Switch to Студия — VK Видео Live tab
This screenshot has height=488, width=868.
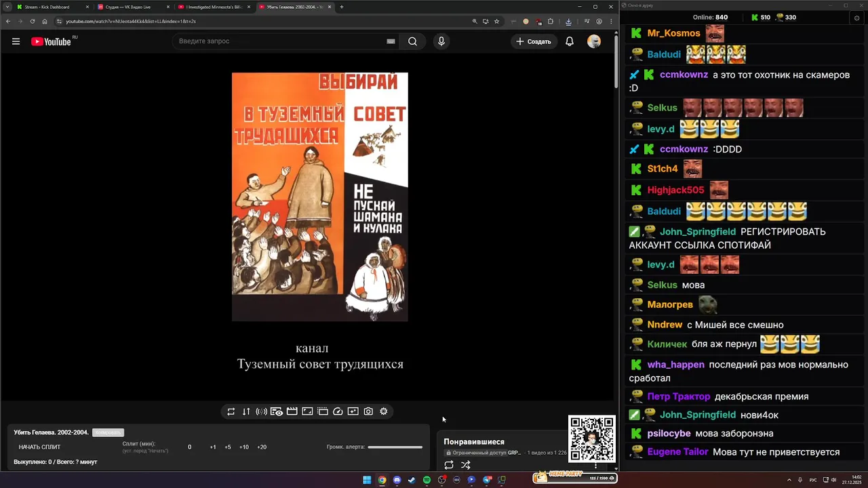[133, 7]
